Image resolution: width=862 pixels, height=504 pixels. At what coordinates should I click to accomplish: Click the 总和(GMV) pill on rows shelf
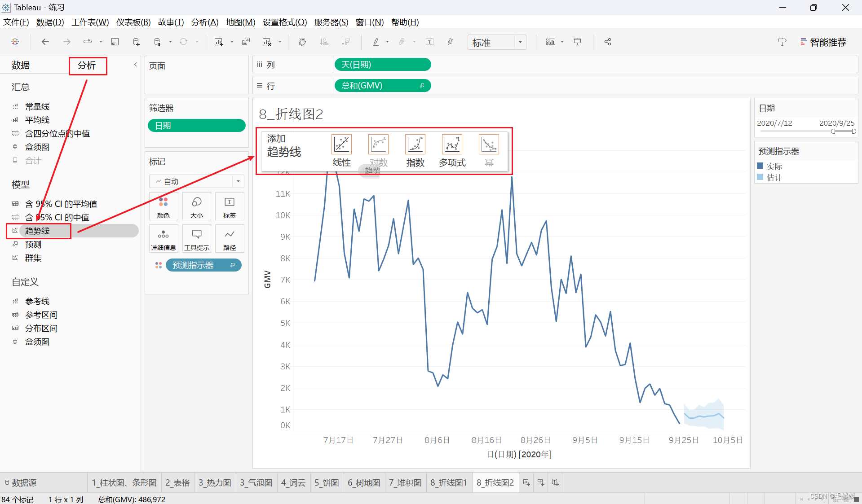point(383,85)
